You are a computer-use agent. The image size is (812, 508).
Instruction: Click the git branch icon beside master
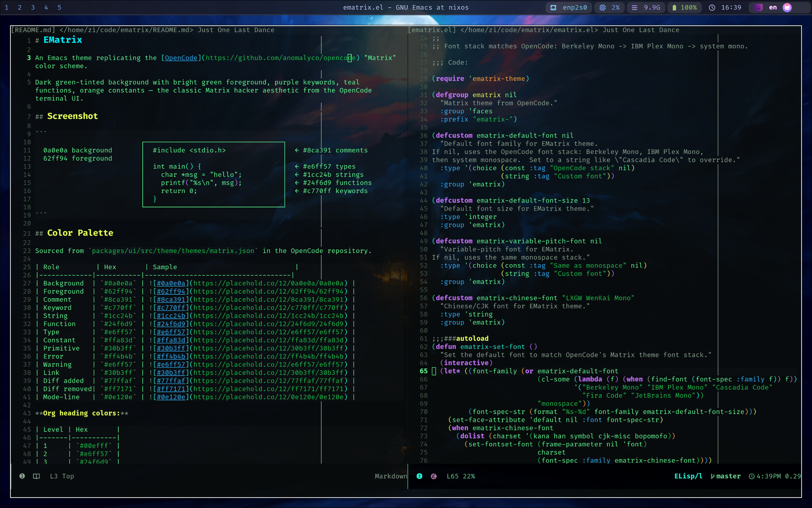point(712,476)
